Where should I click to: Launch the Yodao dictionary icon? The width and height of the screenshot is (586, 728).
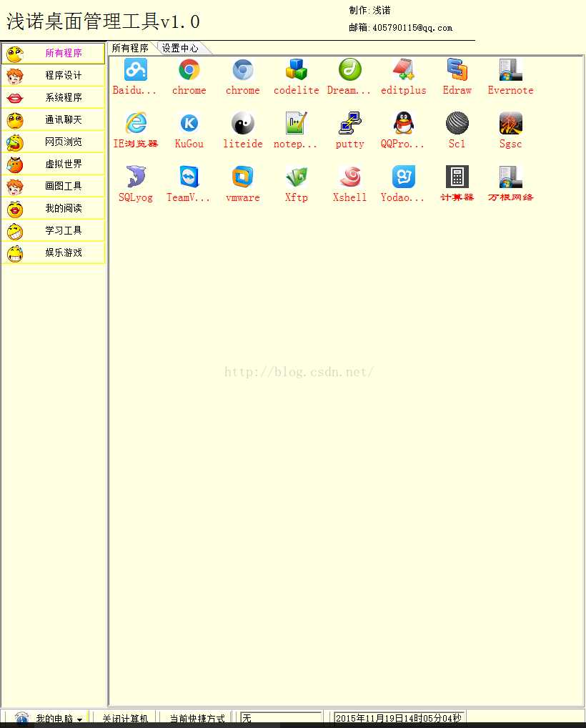coord(403,177)
